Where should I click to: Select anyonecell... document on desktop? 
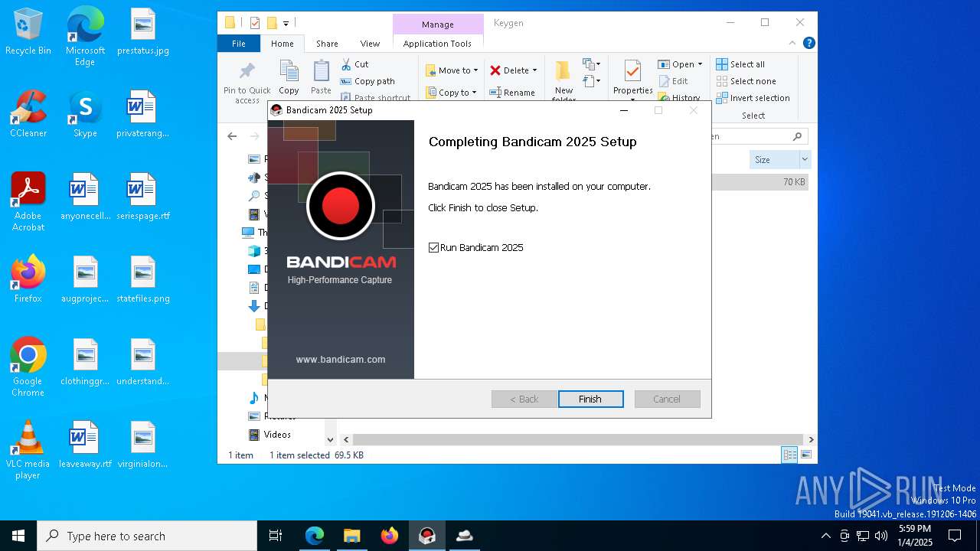click(85, 197)
